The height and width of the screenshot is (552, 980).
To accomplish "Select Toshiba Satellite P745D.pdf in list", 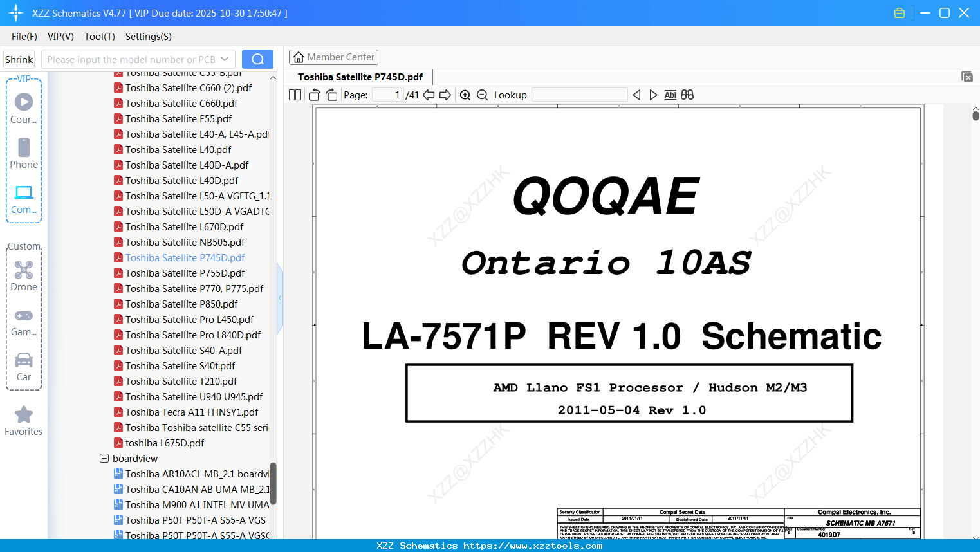I will pyautogui.click(x=185, y=258).
